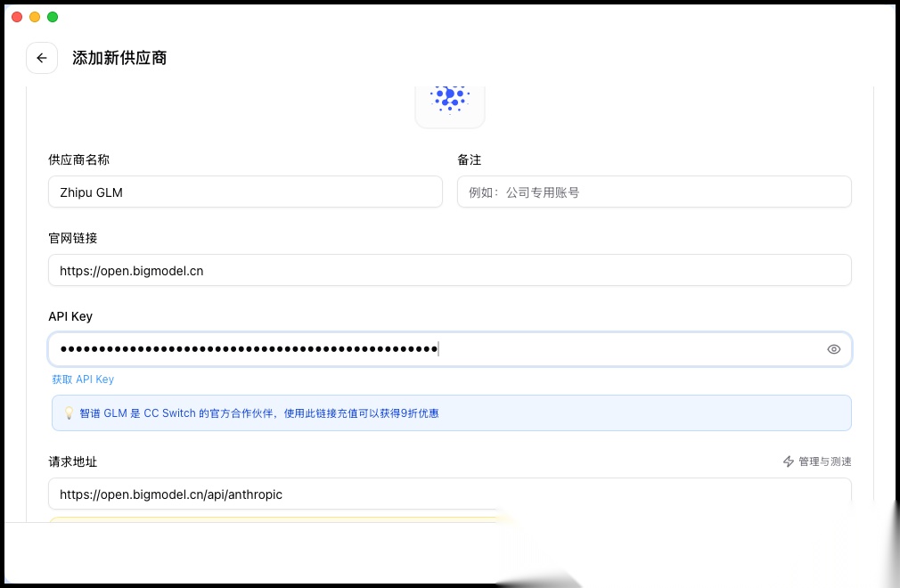Maximize the window with green button

(53, 17)
